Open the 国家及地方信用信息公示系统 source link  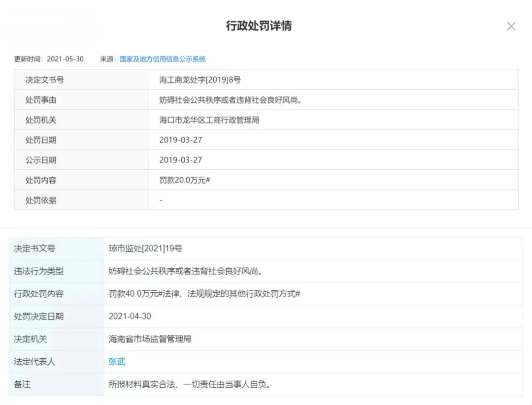(163, 59)
